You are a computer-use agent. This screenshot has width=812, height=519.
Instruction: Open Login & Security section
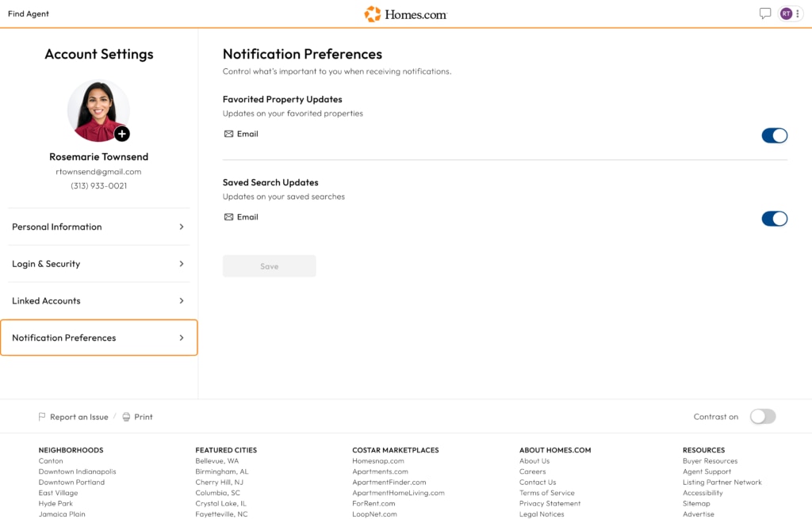point(98,263)
